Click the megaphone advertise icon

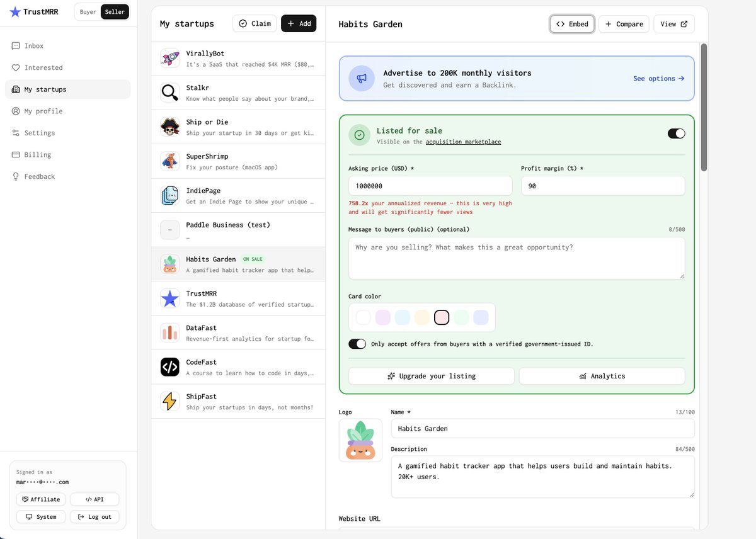coord(362,79)
